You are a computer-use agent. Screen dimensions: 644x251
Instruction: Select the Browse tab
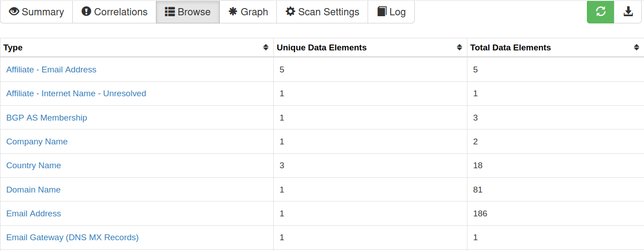coord(188,12)
